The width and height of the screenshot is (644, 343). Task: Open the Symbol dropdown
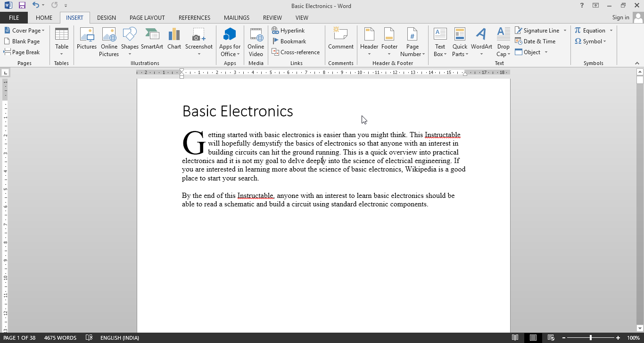point(590,41)
